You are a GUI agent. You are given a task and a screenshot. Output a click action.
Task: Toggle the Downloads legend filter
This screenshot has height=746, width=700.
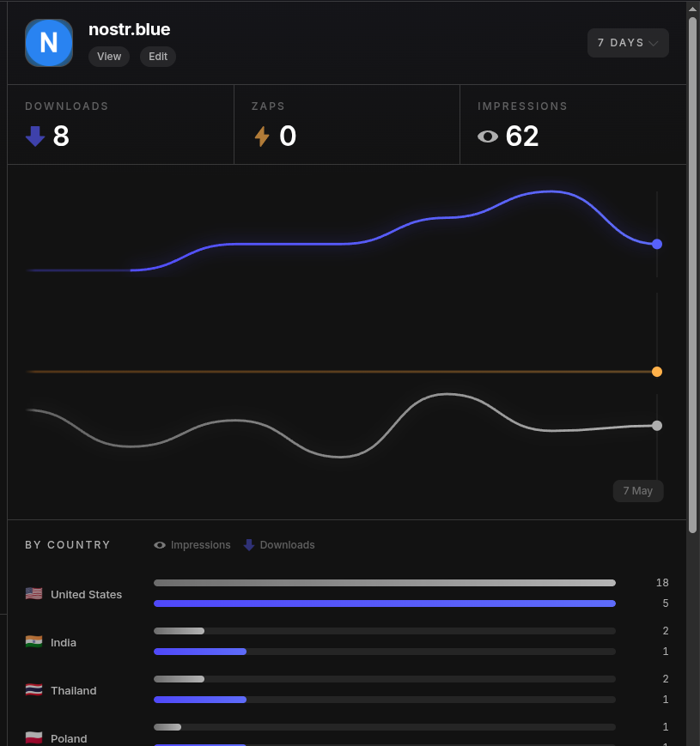pos(279,545)
